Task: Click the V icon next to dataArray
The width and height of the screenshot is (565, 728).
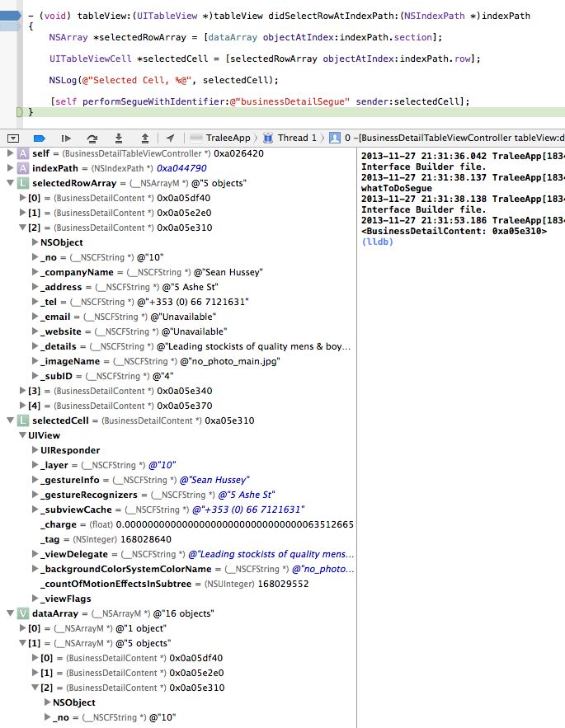Action: coord(23,613)
